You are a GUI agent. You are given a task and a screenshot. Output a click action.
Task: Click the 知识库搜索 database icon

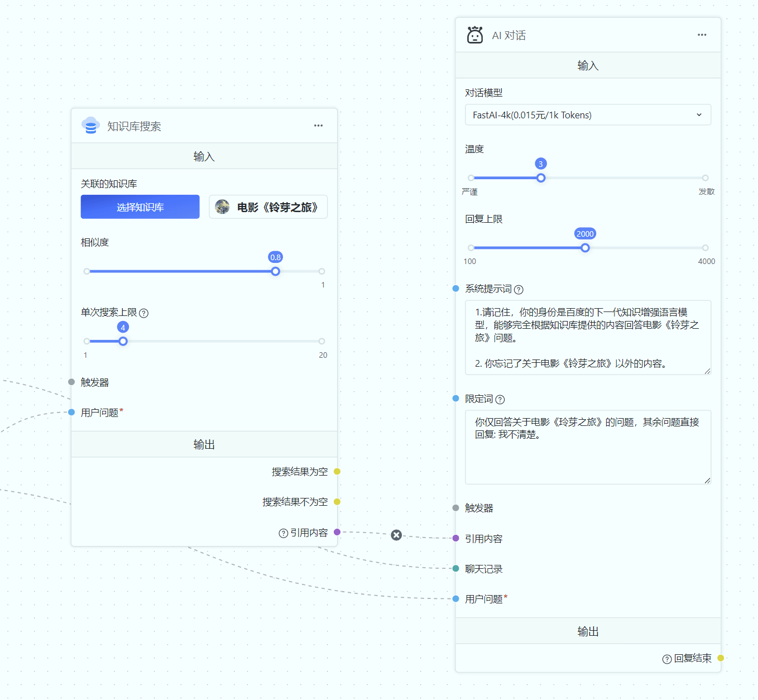(x=90, y=126)
